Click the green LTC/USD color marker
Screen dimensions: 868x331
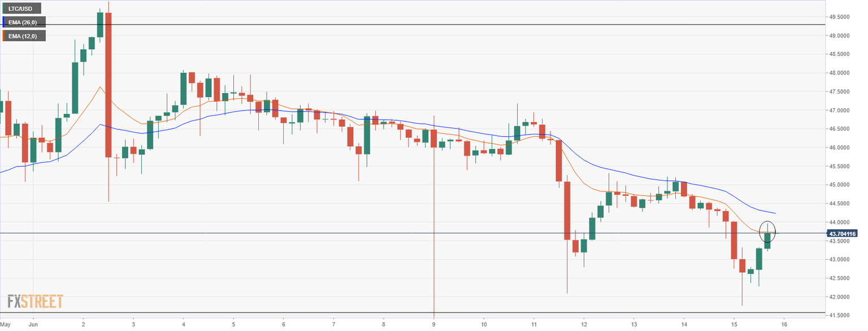tap(3, 9)
